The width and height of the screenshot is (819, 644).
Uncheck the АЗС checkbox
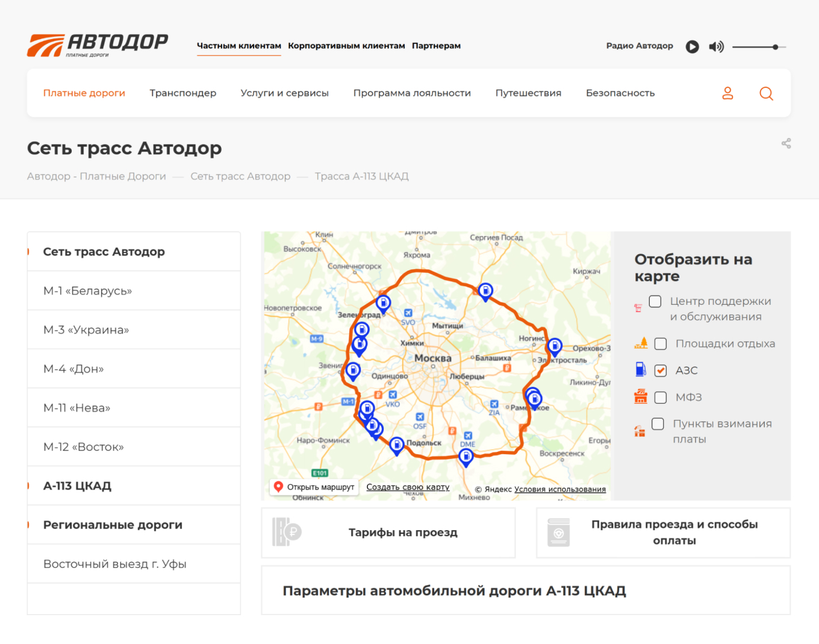point(661,370)
